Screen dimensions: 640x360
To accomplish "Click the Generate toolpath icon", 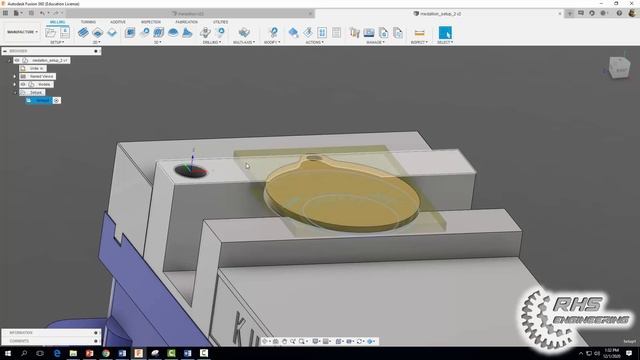I will pyautogui.click(x=293, y=32).
